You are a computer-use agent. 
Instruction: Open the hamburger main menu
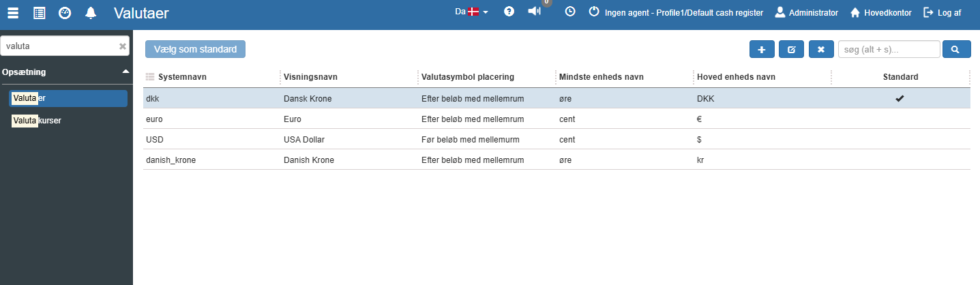tap(13, 12)
